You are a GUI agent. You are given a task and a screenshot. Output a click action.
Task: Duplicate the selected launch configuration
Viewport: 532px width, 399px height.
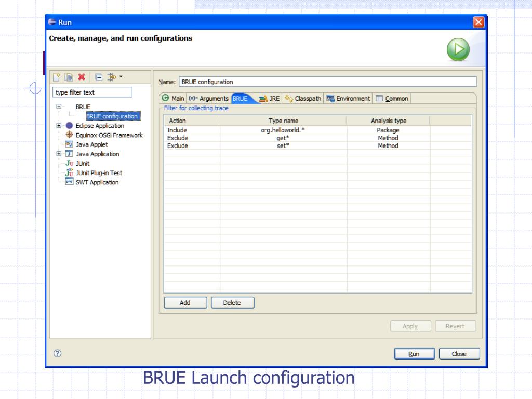(69, 77)
